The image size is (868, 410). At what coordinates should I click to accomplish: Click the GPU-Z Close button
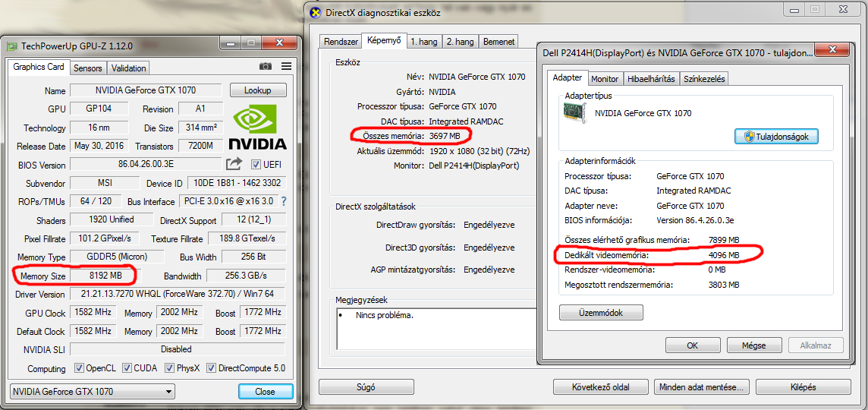265,391
